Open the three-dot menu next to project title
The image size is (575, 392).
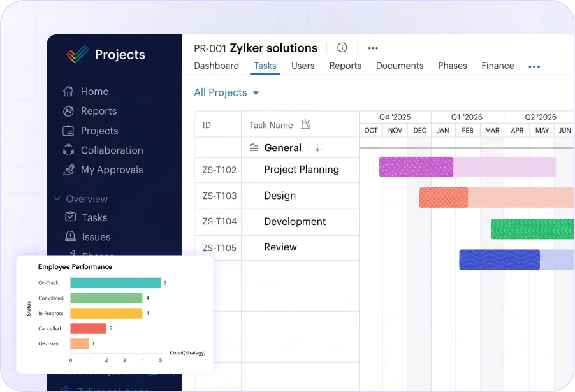point(373,48)
